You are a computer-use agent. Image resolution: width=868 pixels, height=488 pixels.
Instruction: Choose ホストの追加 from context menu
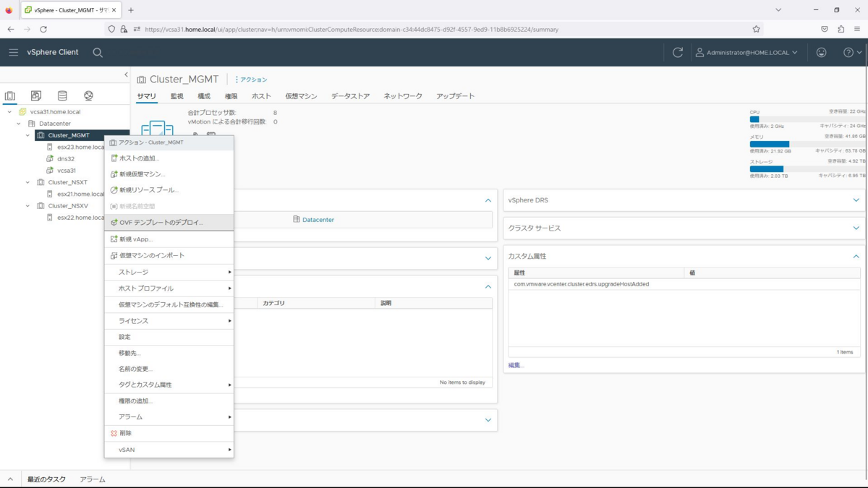pos(169,158)
